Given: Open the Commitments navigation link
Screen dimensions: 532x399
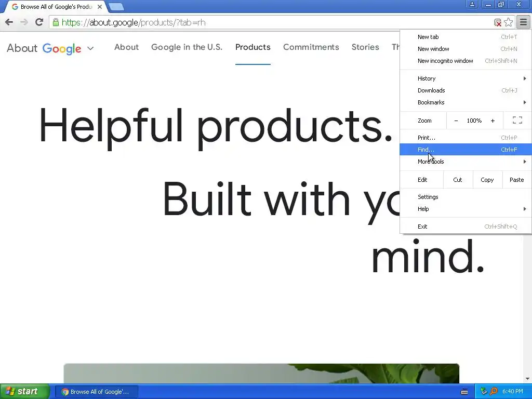Looking at the screenshot, I should 311,47.
